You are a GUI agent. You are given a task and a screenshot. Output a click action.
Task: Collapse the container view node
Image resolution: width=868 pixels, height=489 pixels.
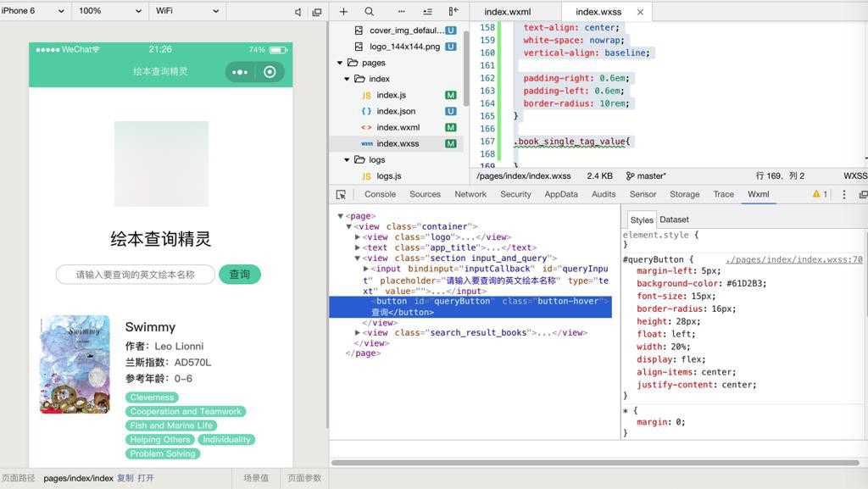pyautogui.click(x=348, y=226)
